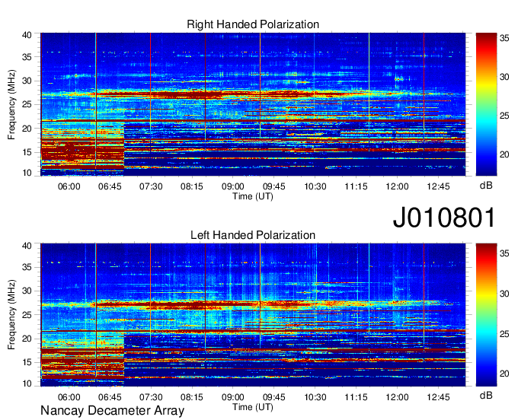The width and height of the screenshot is (518, 420).
Task: Click the 07:30 time tick of Left Handed plot
Action: click(151, 397)
